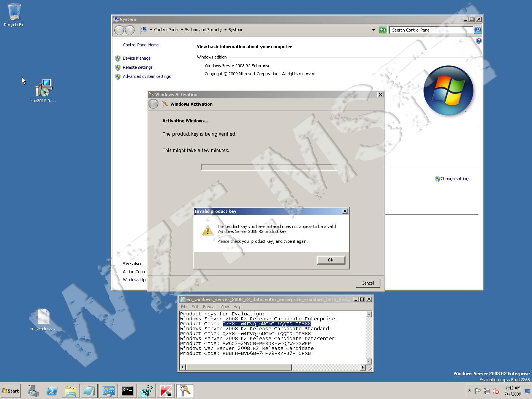The height and width of the screenshot is (399, 532).
Task: Refresh the Control Panel address bar
Action: pos(383,30)
